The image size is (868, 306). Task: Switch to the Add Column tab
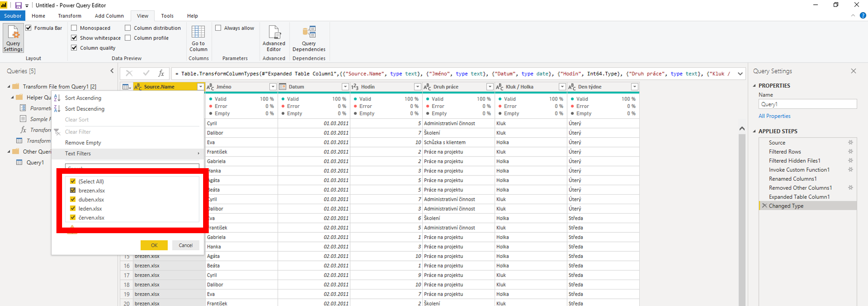pos(109,16)
